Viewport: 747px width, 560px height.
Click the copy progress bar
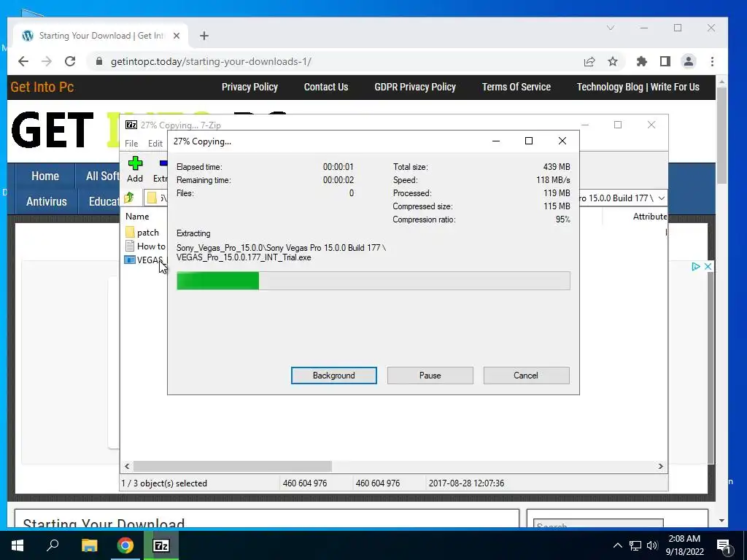(x=373, y=281)
